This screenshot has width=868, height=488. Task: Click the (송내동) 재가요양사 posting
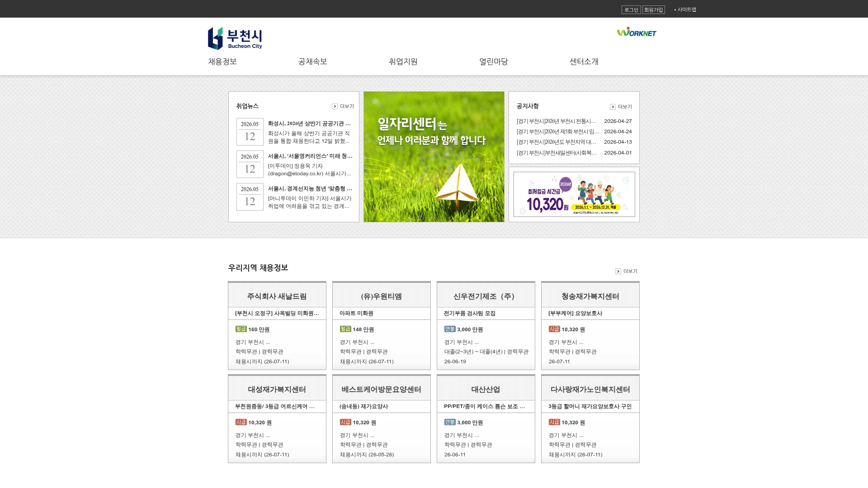[363, 406]
